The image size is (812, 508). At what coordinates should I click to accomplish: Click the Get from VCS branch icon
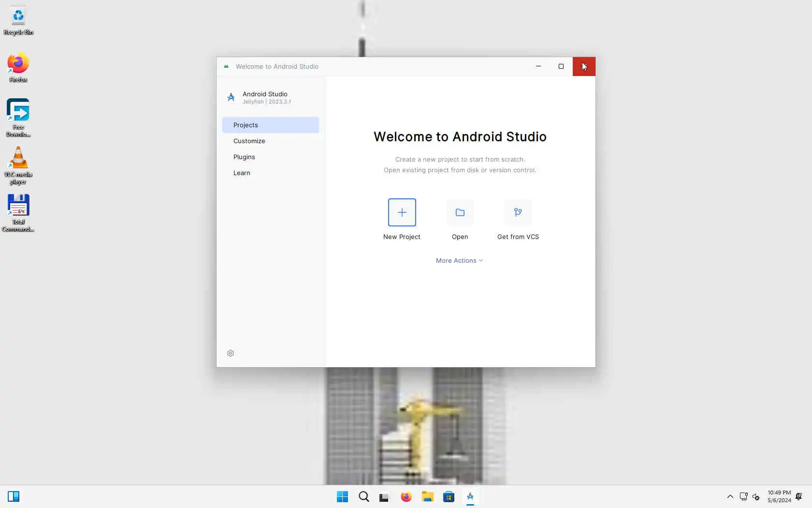[518, 212]
